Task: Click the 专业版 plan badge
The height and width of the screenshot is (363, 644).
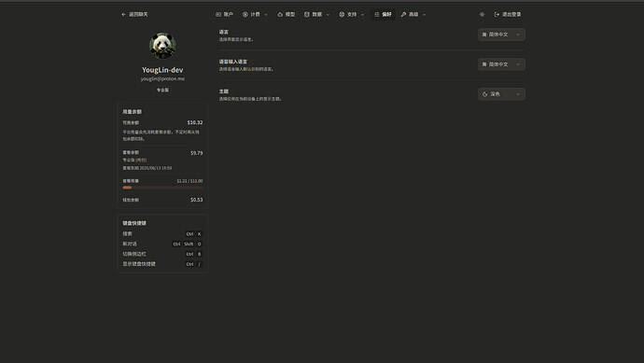Action: pos(162,90)
